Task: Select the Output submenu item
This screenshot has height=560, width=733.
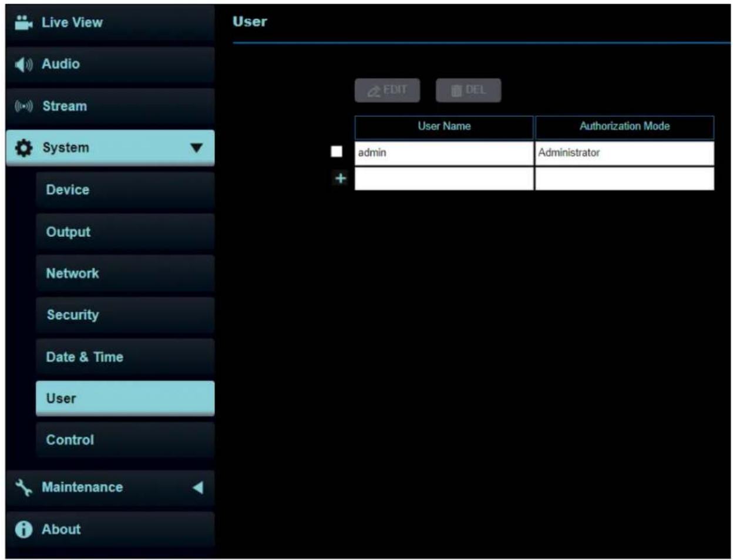Action: coord(125,232)
